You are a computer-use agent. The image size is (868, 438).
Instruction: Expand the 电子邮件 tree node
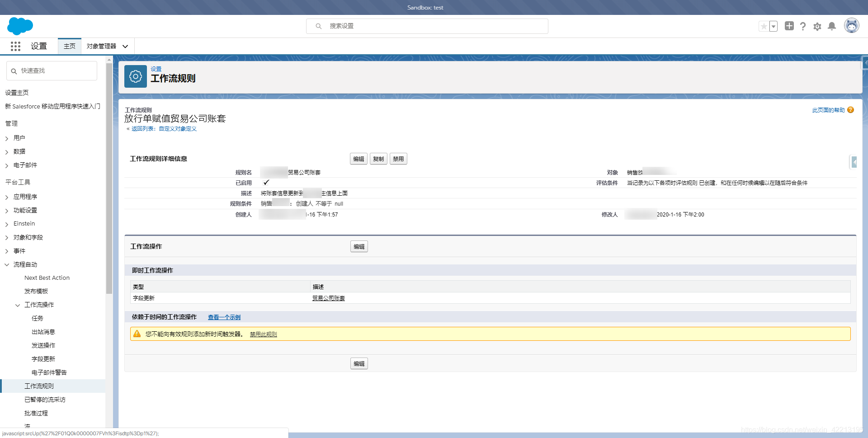[x=7, y=165]
